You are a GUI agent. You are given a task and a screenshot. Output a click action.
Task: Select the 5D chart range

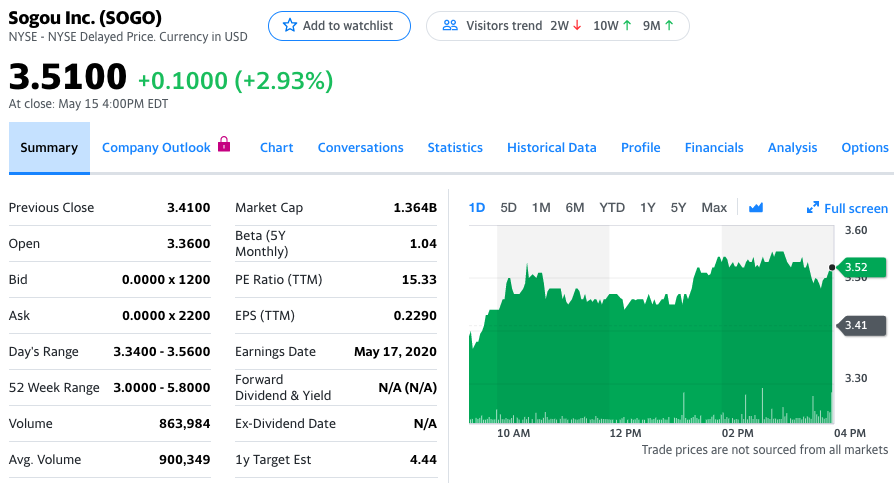(x=509, y=208)
